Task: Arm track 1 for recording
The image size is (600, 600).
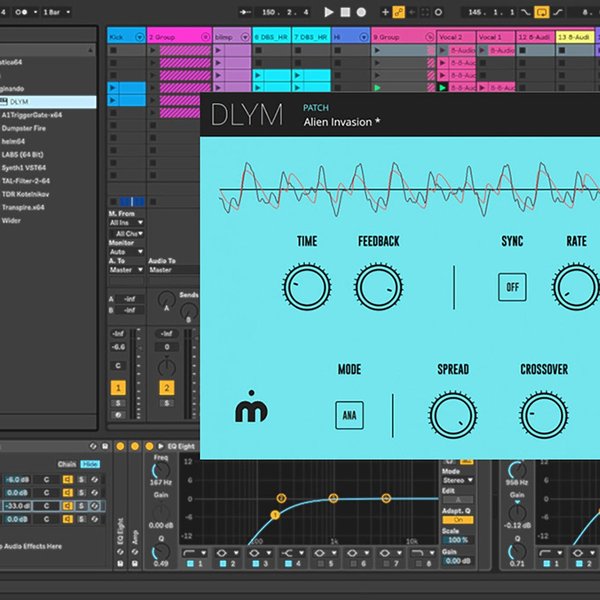Action: (118, 415)
